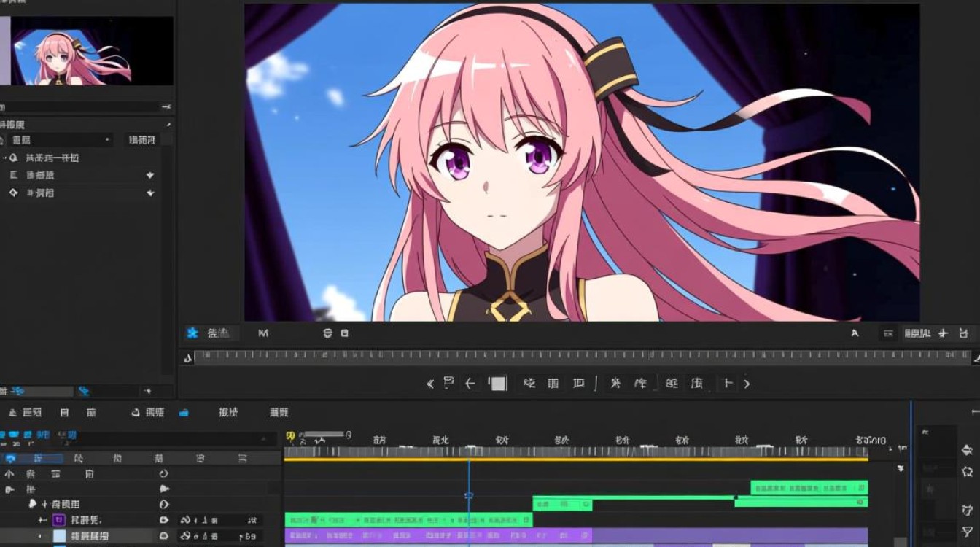
Task: Click the funnel icon at right sidebar bottom
Action: [x=968, y=531]
